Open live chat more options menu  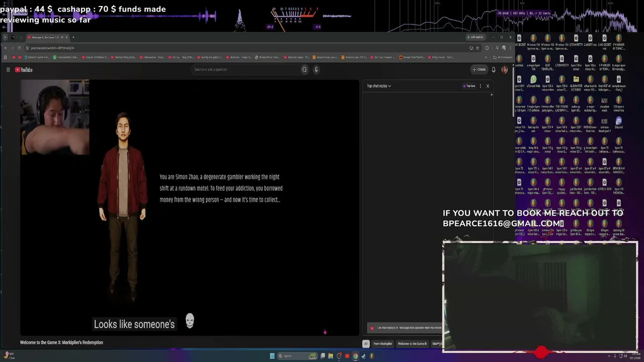coord(480,86)
